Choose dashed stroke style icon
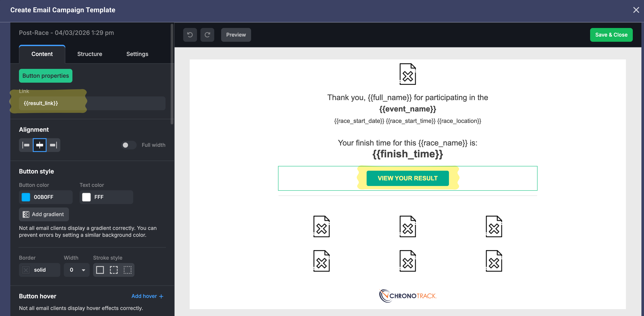Viewport: 644px width, 316px height. point(114,270)
